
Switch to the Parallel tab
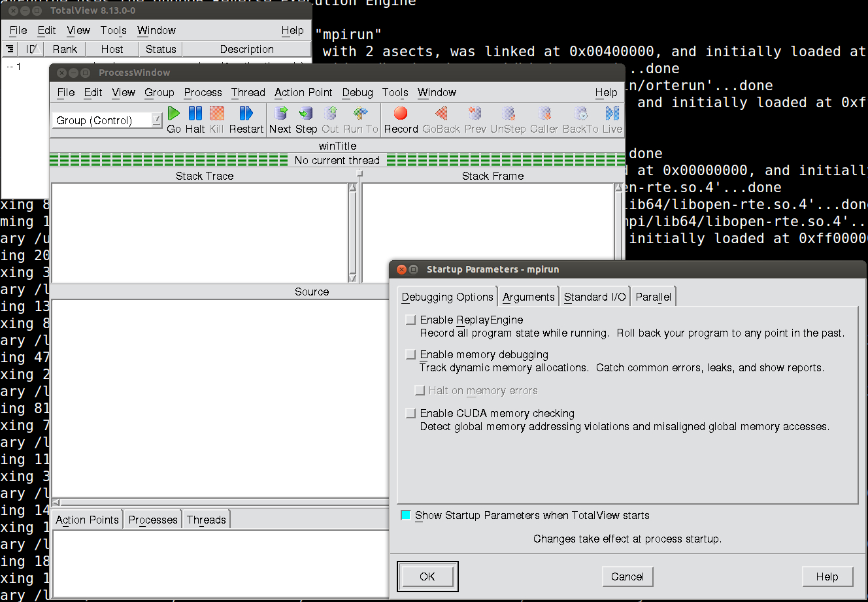click(x=654, y=297)
